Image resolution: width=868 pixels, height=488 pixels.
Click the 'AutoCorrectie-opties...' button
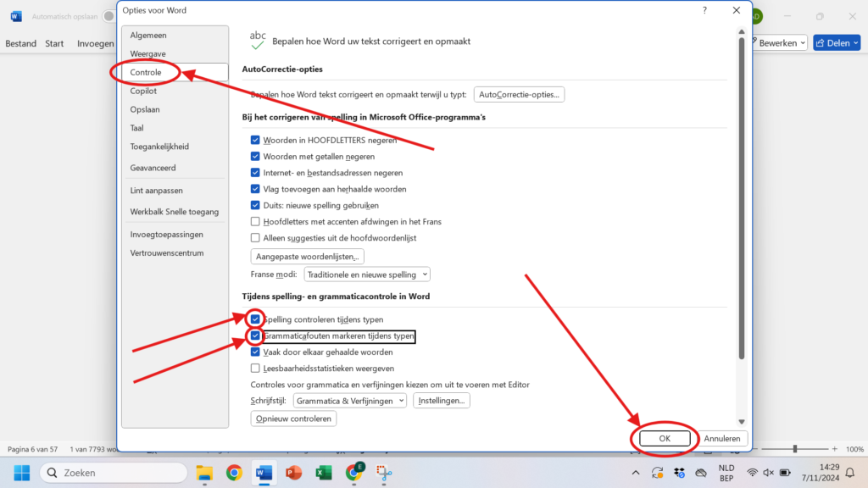pos(520,95)
